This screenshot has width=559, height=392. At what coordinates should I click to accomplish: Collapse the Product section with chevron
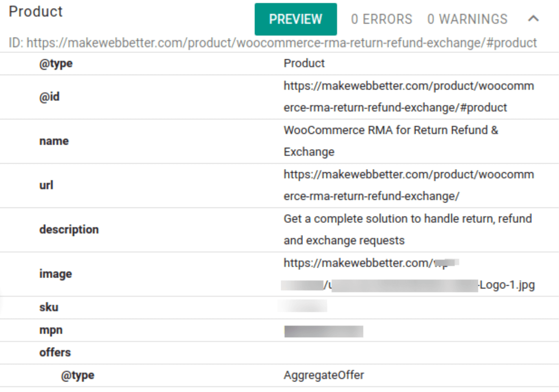(x=533, y=18)
